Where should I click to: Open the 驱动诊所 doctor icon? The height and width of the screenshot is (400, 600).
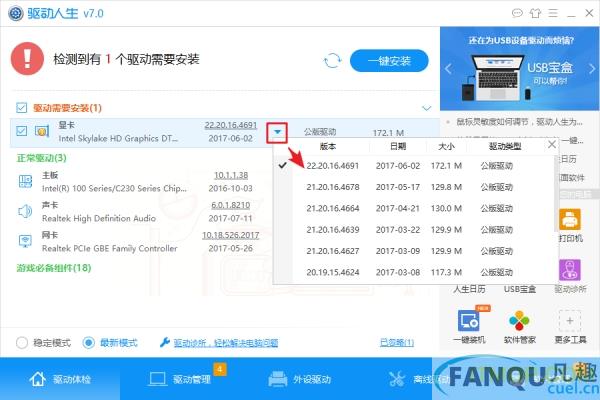(570, 269)
